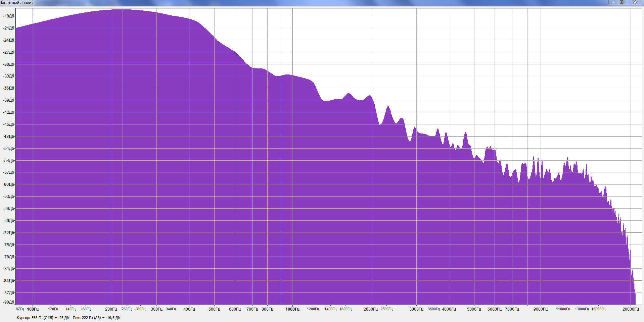Click the "-63дБ" level axis label

tap(9, 197)
